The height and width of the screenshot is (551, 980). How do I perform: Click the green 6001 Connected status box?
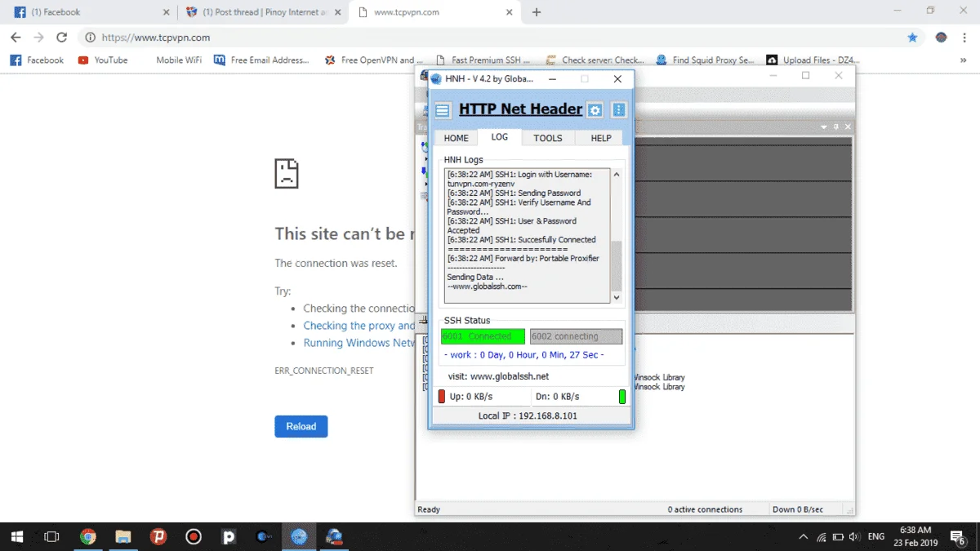[483, 336]
